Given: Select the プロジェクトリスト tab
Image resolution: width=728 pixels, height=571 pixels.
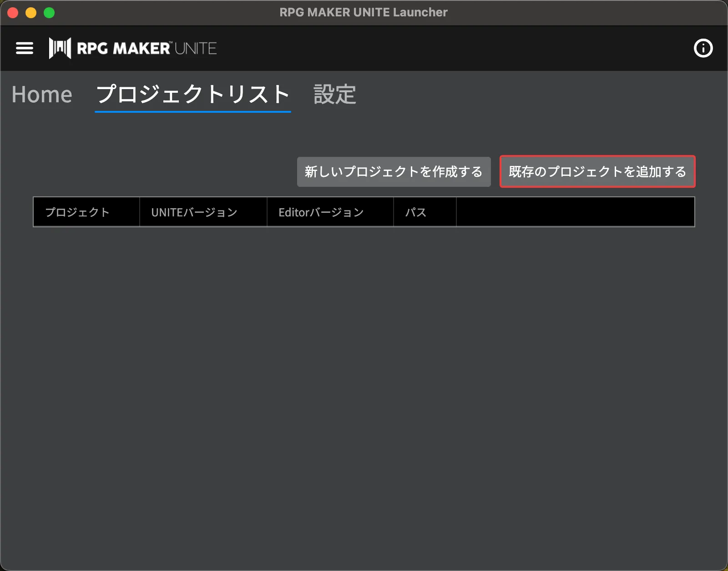Looking at the screenshot, I should [x=192, y=95].
